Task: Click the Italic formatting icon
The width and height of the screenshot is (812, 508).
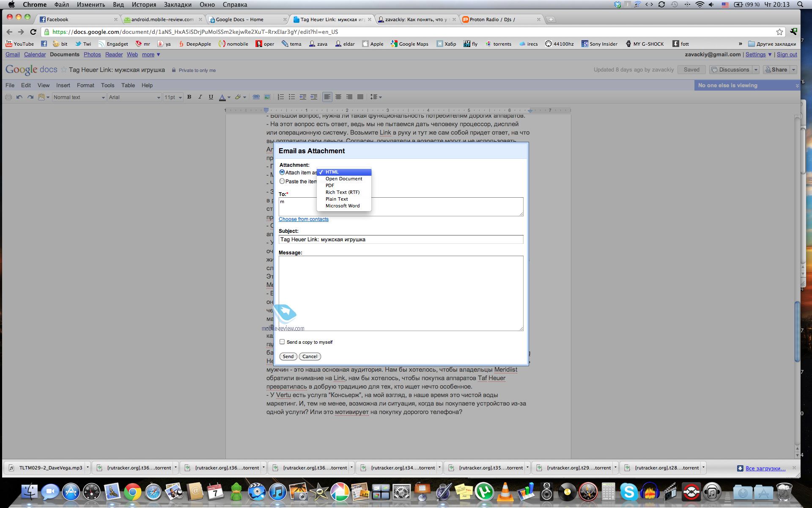Action: pyautogui.click(x=200, y=97)
